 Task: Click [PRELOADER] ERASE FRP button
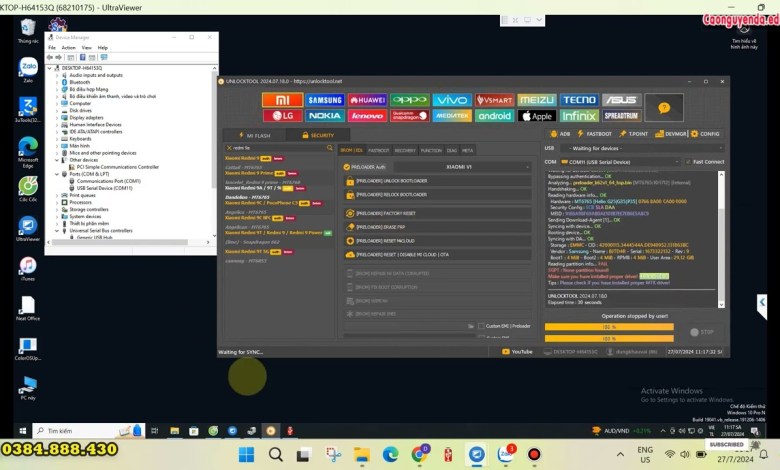tap(437, 227)
